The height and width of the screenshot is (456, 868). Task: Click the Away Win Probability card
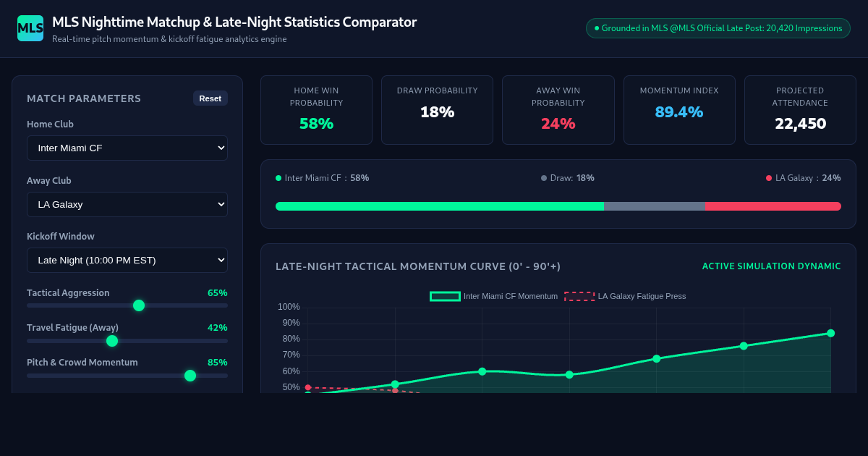[558, 110]
